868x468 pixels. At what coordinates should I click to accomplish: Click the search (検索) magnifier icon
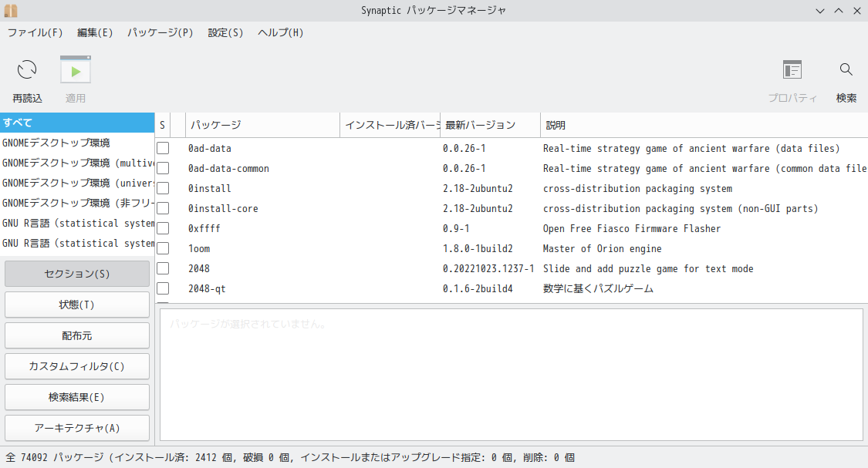point(846,70)
